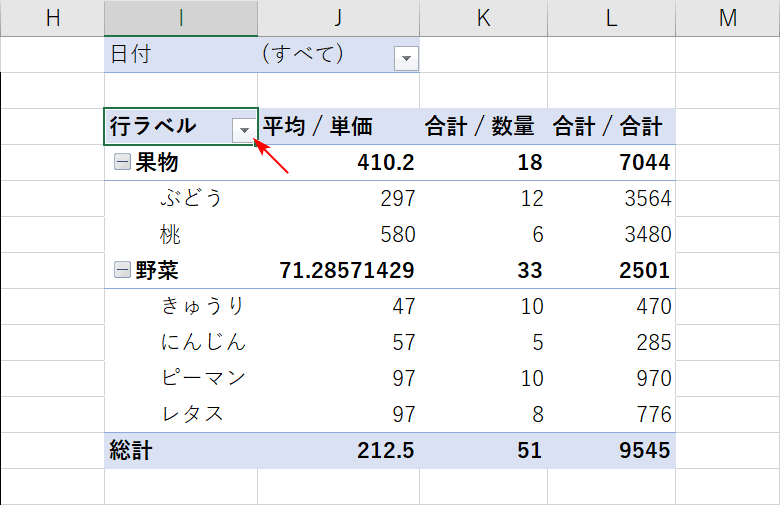Click the 平均 / 単価 header cell
This screenshot has width=780, height=505.
point(318,127)
